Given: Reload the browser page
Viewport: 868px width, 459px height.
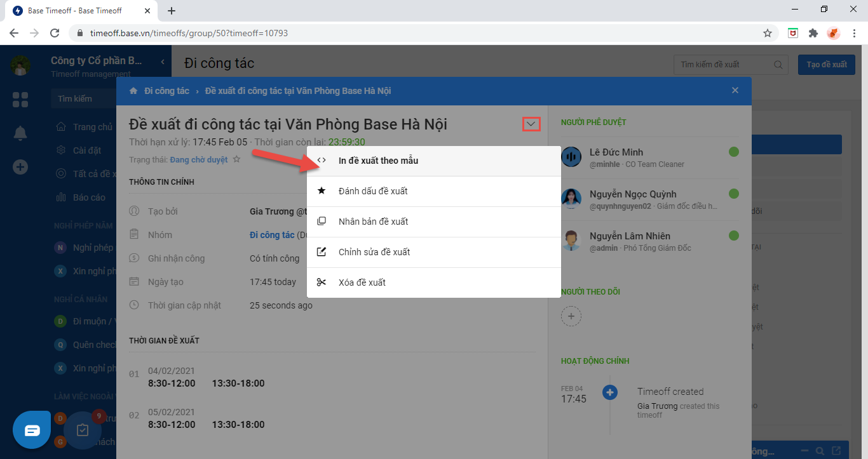Looking at the screenshot, I should [x=55, y=33].
